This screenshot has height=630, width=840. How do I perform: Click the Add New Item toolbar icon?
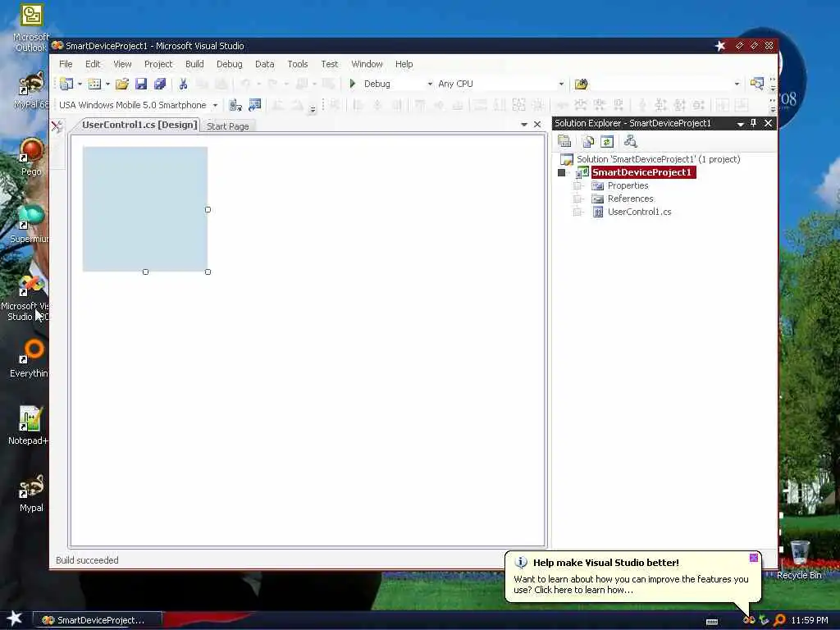(x=94, y=84)
